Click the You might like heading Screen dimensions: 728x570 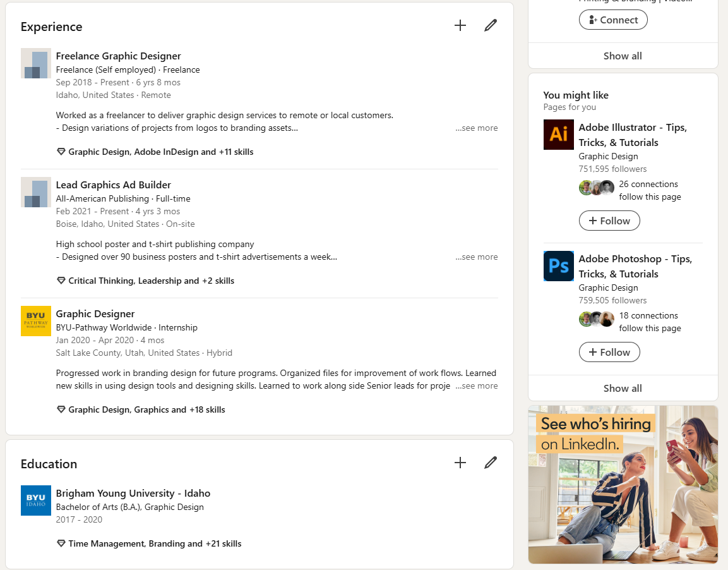[x=576, y=95]
